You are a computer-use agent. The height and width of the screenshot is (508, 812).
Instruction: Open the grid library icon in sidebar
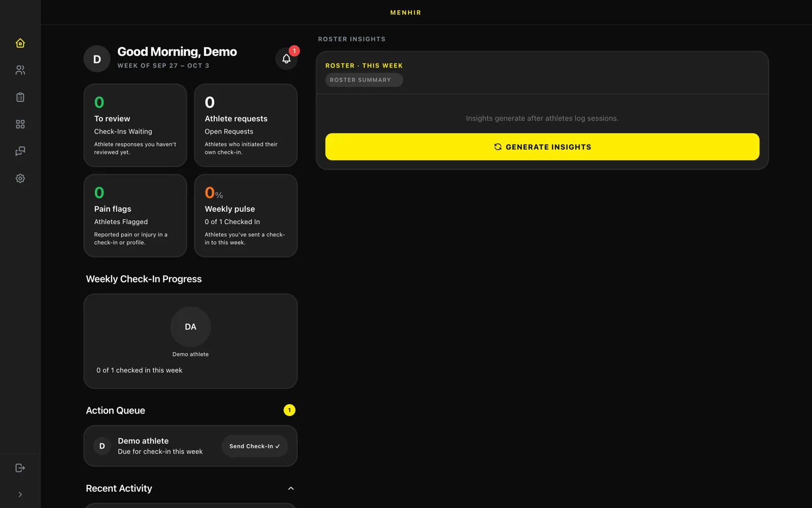click(x=20, y=124)
